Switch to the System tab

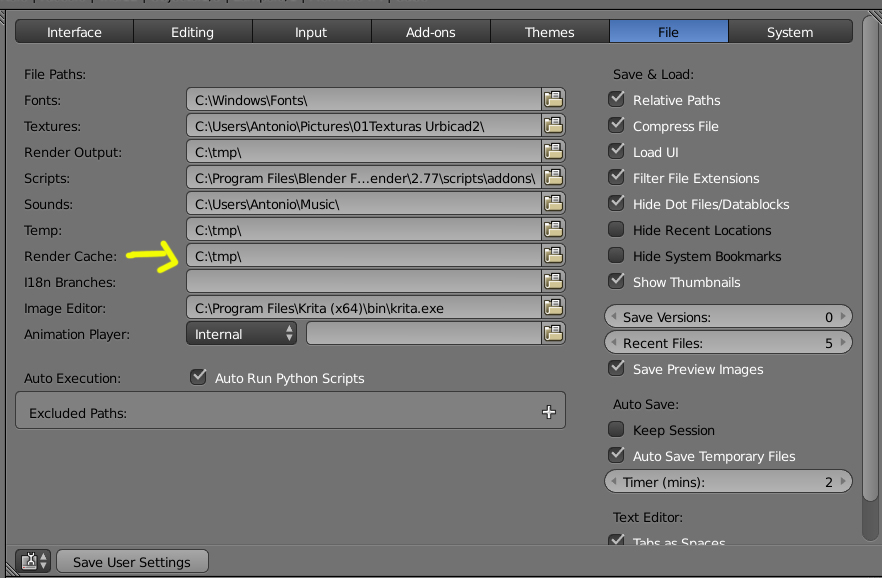pos(789,32)
